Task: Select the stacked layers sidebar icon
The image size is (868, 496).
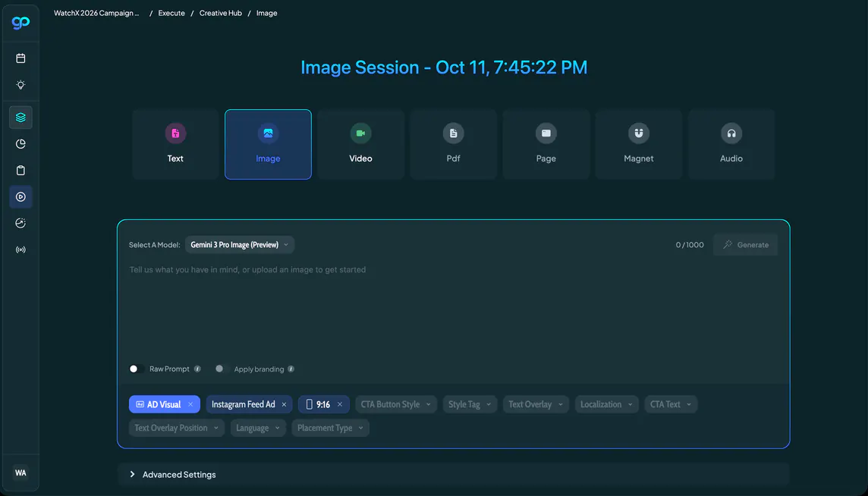Action: (20, 118)
